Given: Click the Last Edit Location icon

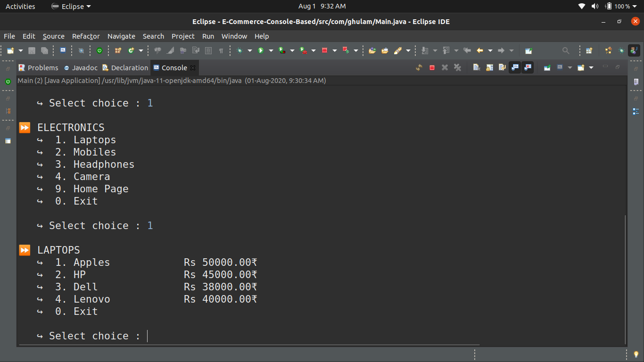Looking at the screenshot, I should point(467,50).
